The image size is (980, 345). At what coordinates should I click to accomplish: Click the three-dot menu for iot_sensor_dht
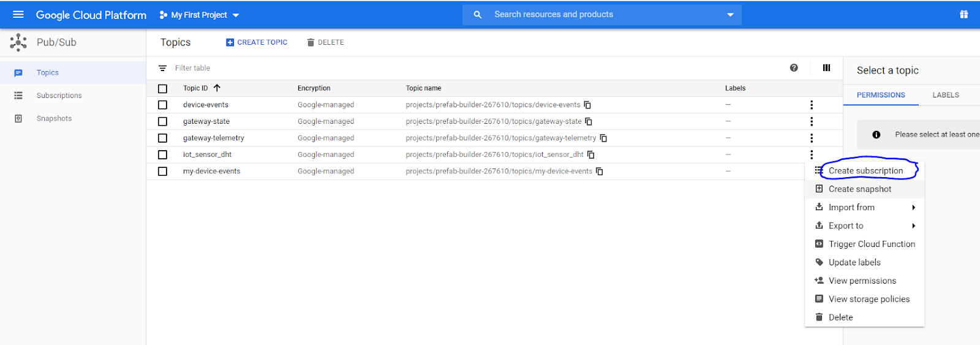pyautogui.click(x=812, y=154)
